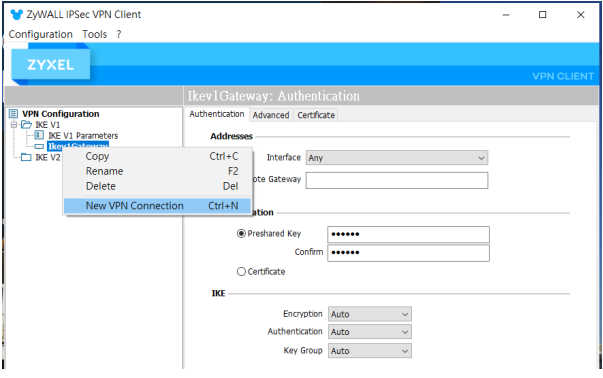The width and height of the screenshot is (603, 378).
Task: Open the Encryption dropdown
Action: click(370, 314)
